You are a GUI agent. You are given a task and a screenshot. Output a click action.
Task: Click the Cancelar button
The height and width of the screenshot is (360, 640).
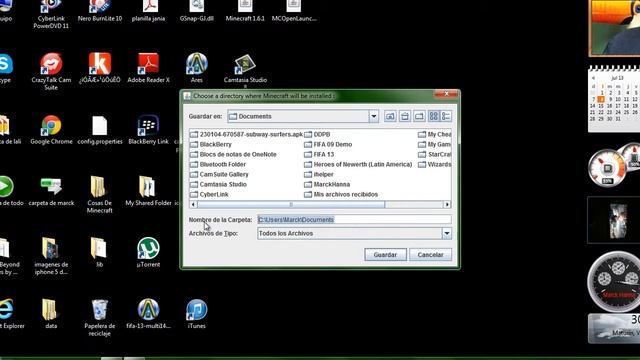click(x=431, y=255)
